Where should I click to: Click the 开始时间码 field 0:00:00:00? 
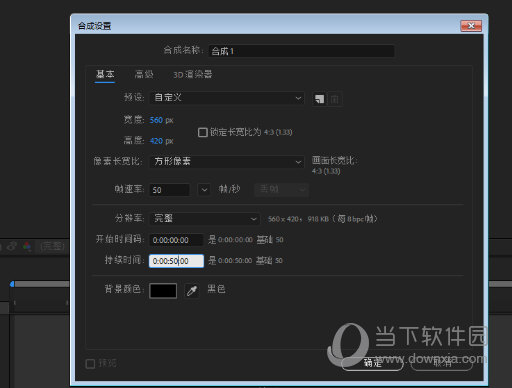[x=176, y=240]
